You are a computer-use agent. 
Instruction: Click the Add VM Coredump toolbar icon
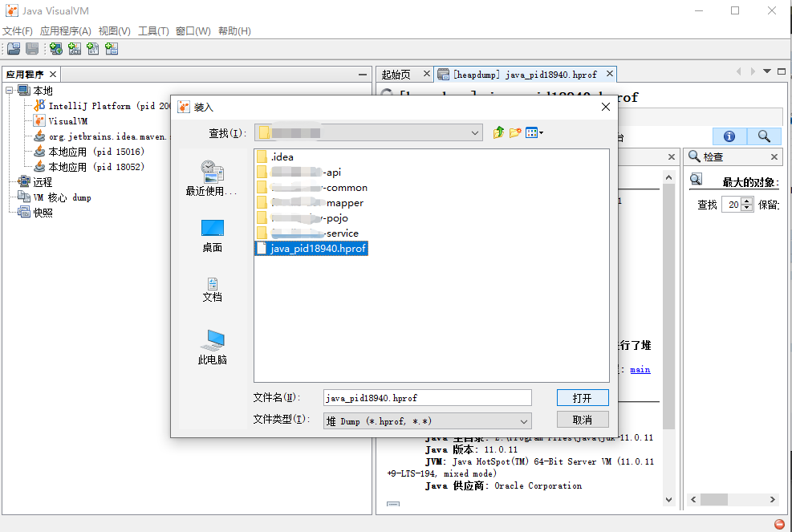[x=92, y=48]
